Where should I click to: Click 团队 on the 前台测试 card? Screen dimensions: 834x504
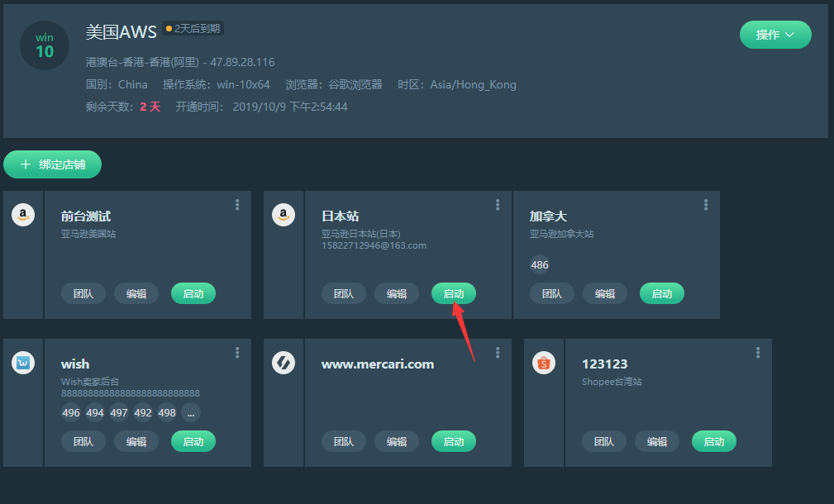83,293
